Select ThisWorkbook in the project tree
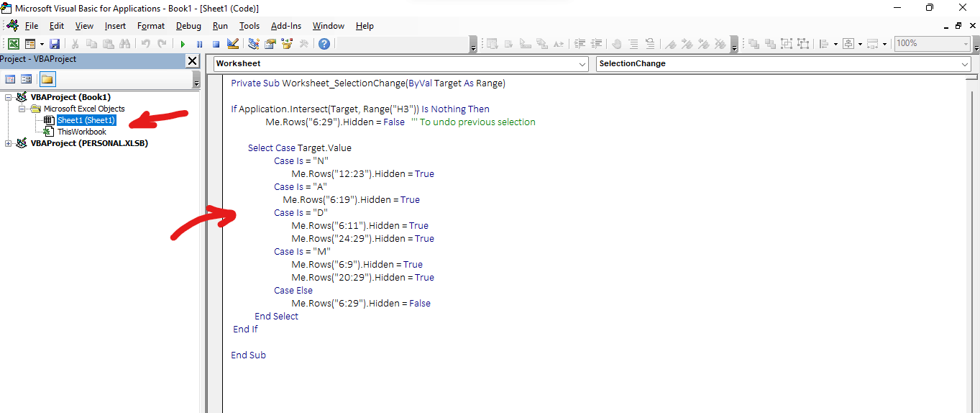Screen dimensions: 980x413 [x=82, y=132]
